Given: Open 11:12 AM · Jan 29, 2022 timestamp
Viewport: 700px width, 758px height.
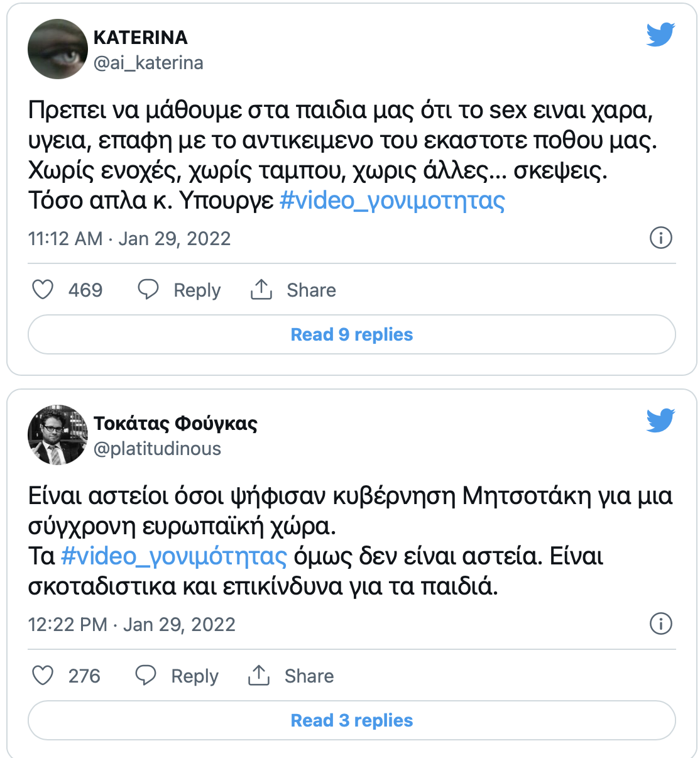Looking at the screenshot, I should [129, 239].
